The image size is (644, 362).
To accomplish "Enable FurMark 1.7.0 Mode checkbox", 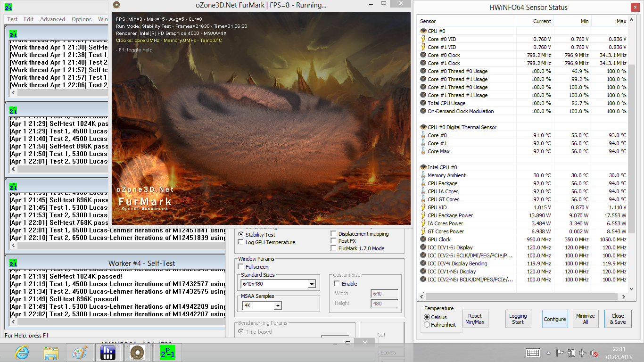I will 334,248.
